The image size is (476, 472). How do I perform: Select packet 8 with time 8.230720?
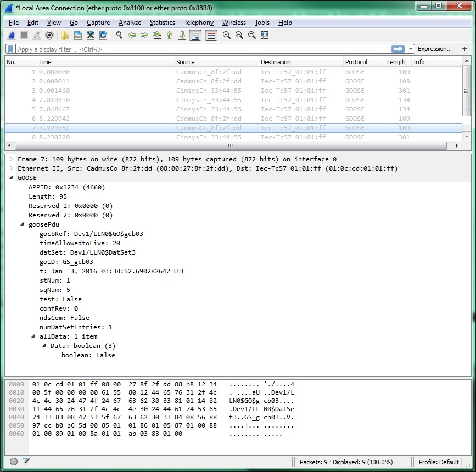coord(233,137)
